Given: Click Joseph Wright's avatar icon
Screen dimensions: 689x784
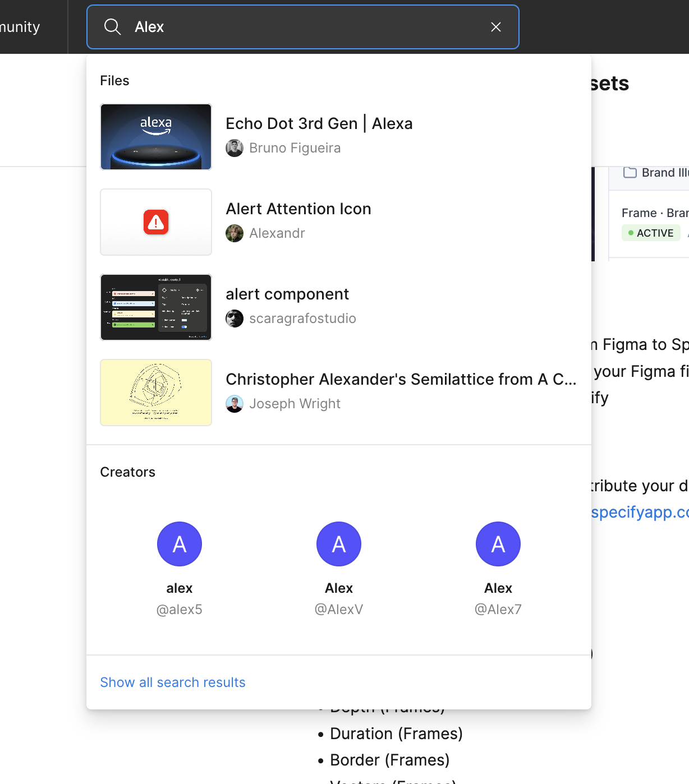Looking at the screenshot, I should pyautogui.click(x=235, y=404).
